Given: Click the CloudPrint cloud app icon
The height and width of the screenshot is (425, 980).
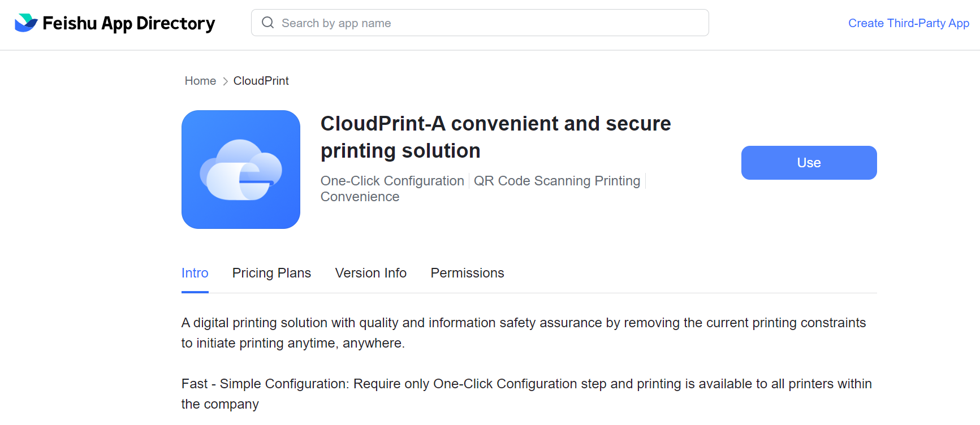Looking at the screenshot, I should pyautogui.click(x=241, y=170).
